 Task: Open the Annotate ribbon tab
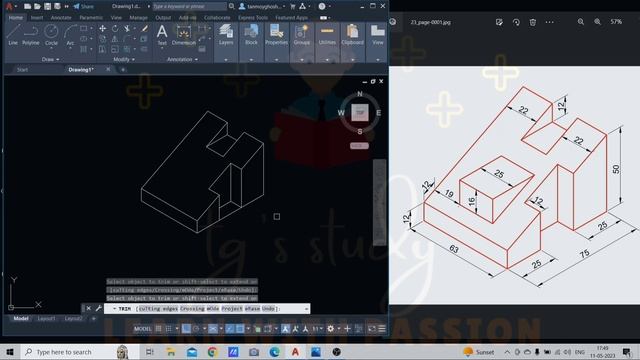[61, 18]
